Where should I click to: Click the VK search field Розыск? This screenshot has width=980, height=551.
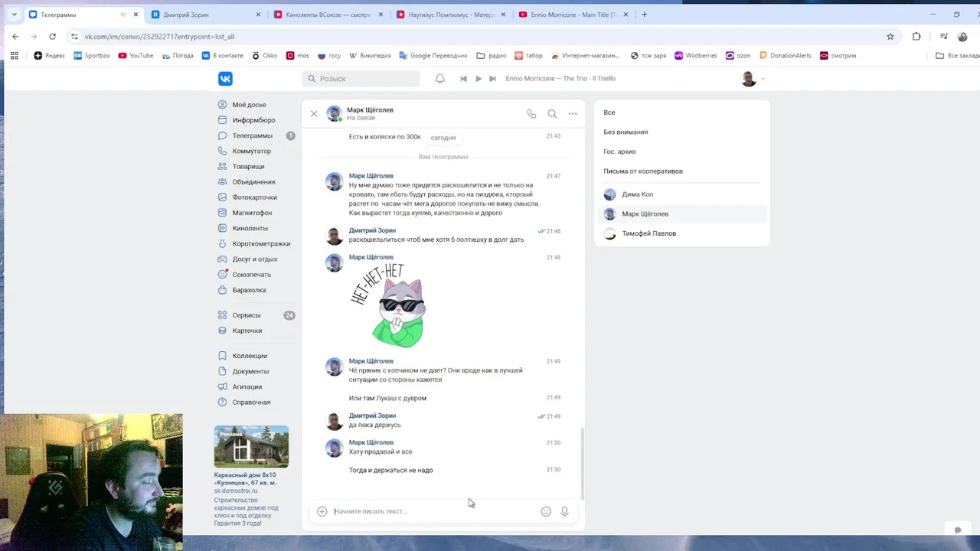[361, 79]
